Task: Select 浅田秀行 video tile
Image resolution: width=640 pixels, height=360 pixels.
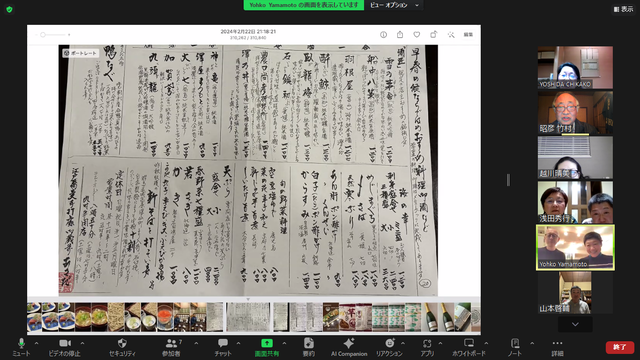Action: tap(575, 202)
